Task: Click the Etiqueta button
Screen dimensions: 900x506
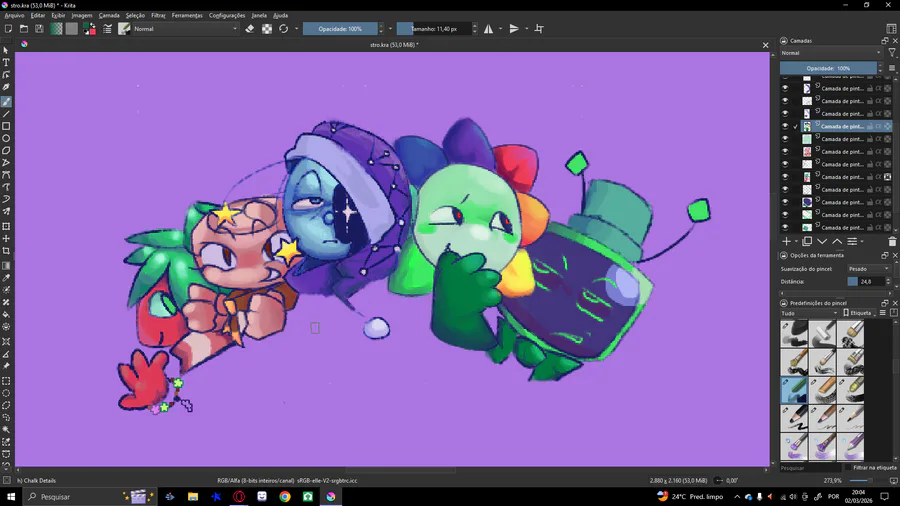Action: (x=860, y=313)
